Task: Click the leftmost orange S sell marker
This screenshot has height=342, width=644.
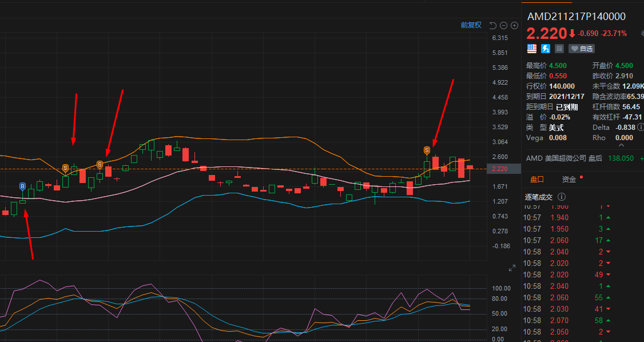Action: coord(65,168)
